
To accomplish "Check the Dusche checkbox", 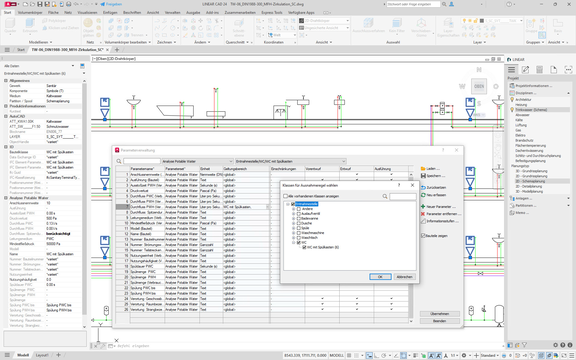I will pos(299,223).
